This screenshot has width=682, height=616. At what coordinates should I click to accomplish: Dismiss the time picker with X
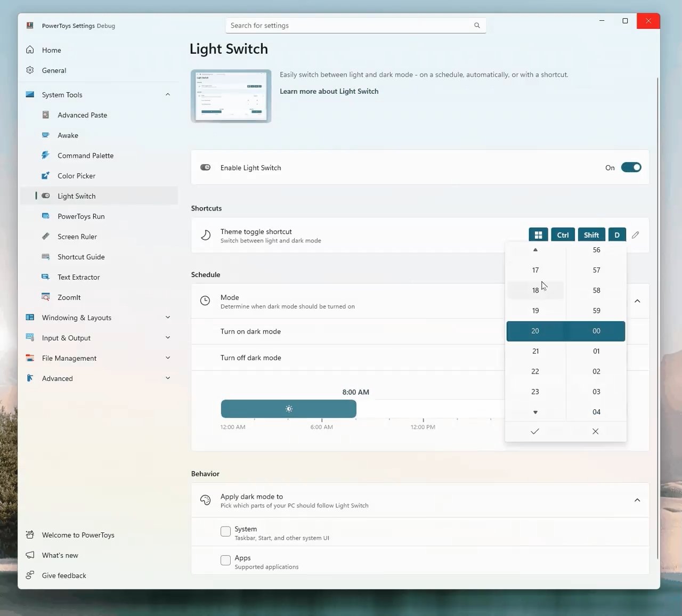(x=596, y=431)
